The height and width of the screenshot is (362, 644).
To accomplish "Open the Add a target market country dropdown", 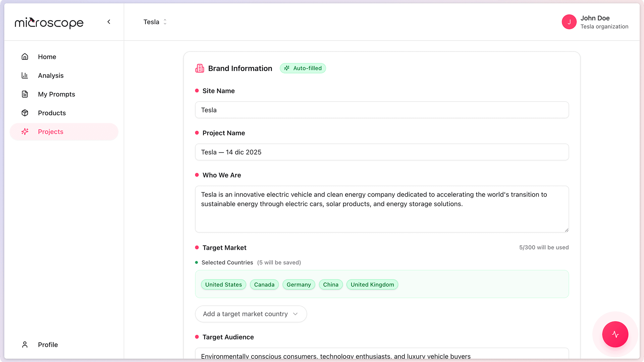I will pyautogui.click(x=251, y=314).
